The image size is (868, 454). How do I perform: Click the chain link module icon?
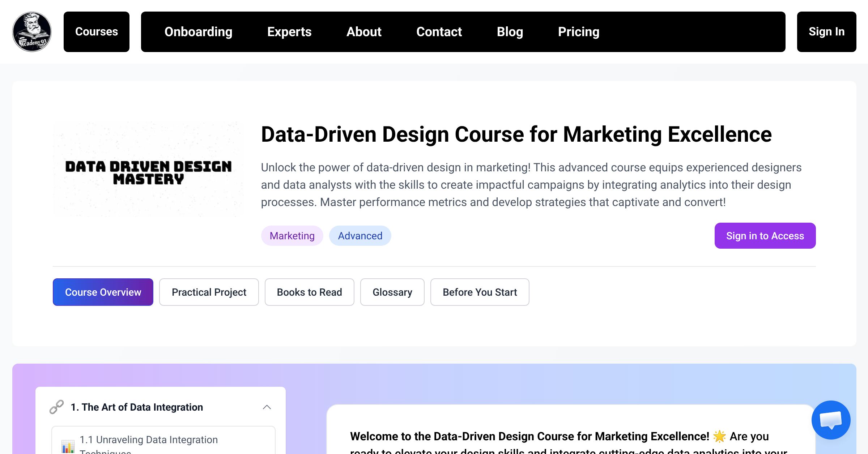tap(57, 407)
